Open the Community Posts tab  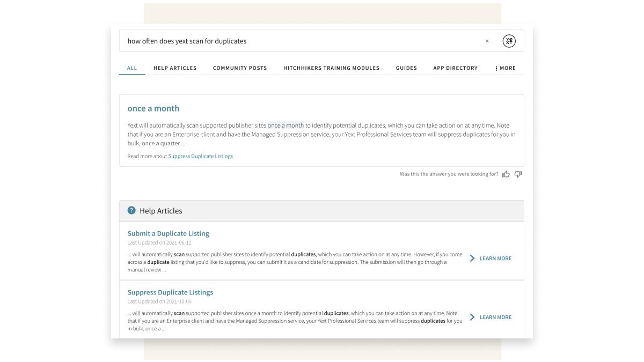click(240, 68)
